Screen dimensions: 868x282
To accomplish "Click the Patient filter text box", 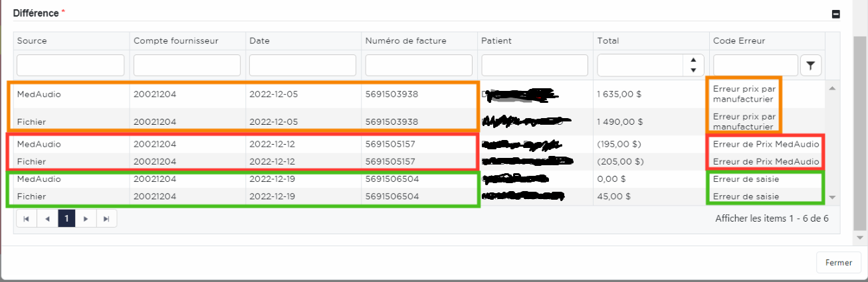I will [534, 65].
